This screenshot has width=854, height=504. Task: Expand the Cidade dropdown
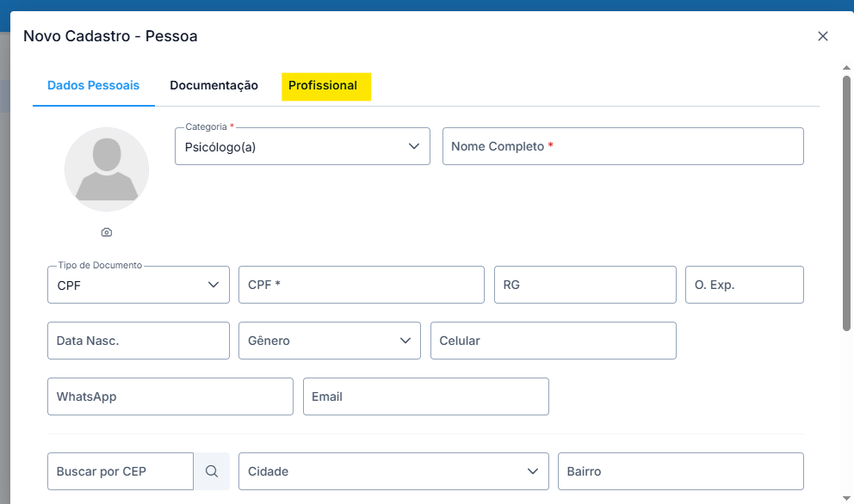(393, 471)
